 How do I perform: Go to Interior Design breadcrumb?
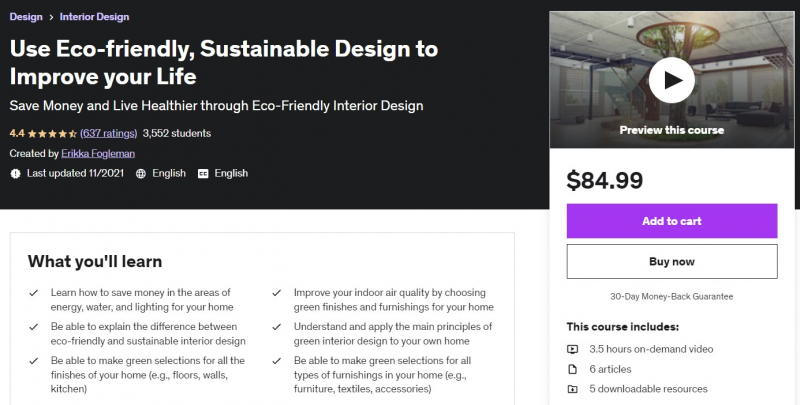coord(94,17)
